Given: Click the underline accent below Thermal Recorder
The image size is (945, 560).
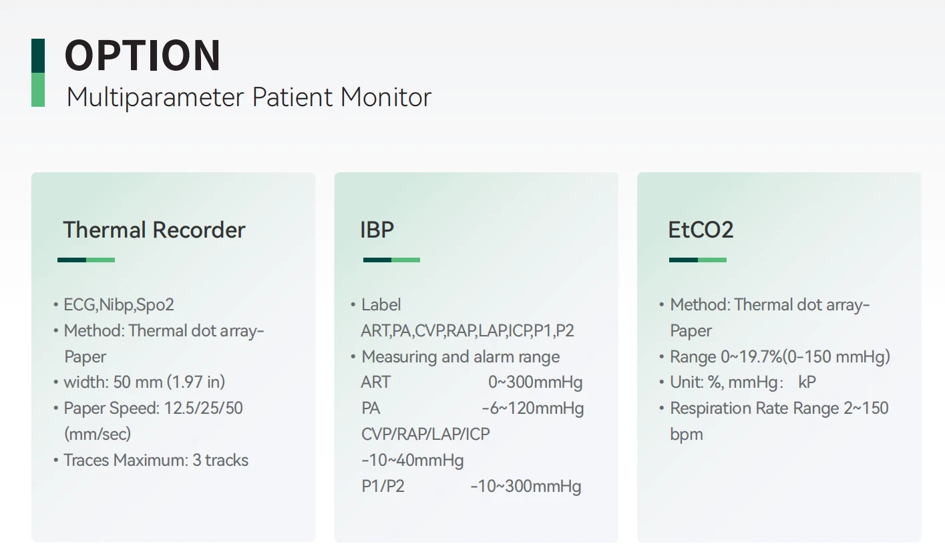Looking at the screenshot, I should [x=86, y=260].
